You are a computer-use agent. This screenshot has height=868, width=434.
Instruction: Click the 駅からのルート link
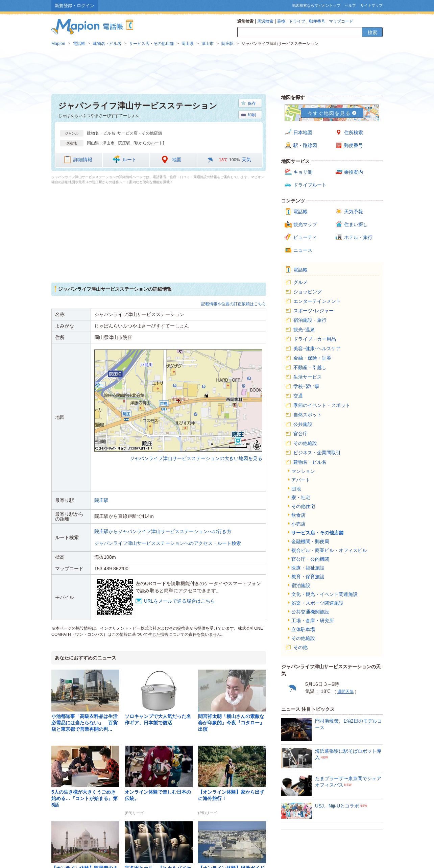149,143
